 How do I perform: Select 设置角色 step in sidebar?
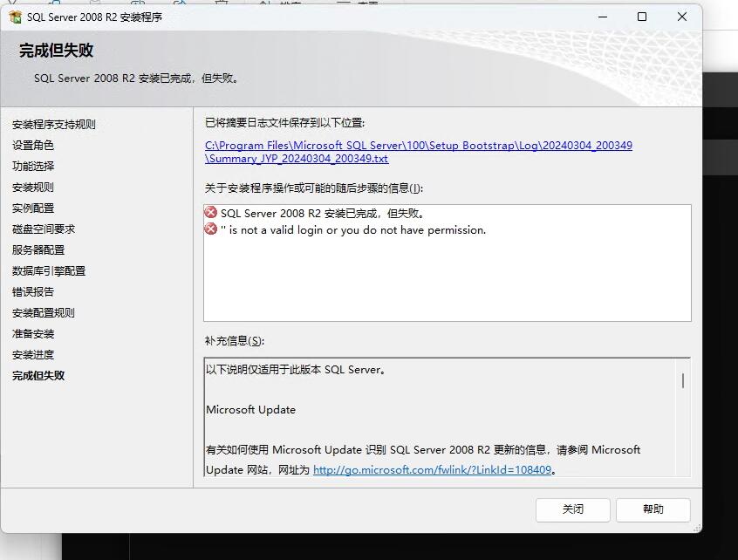click(33, 146)
